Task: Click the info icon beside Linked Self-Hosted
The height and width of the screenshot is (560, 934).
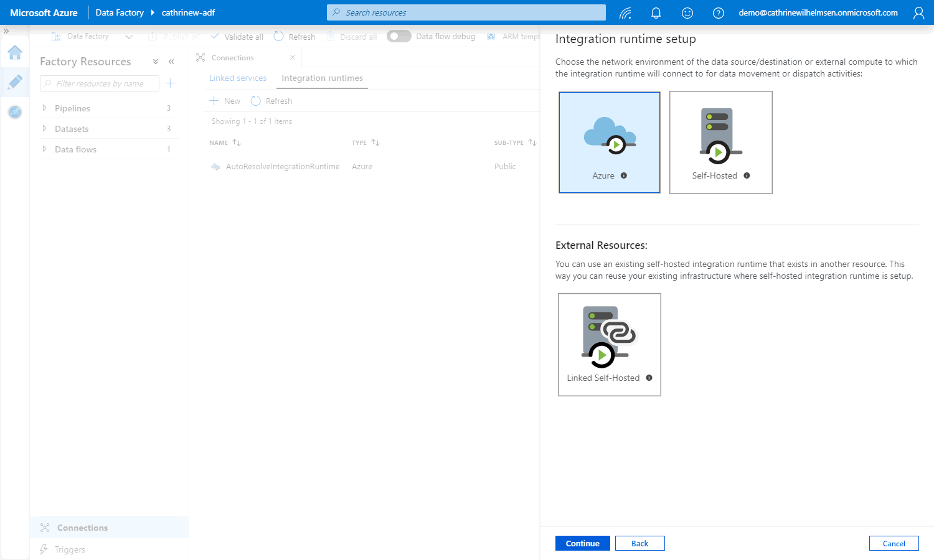Action: coord(649,378)
